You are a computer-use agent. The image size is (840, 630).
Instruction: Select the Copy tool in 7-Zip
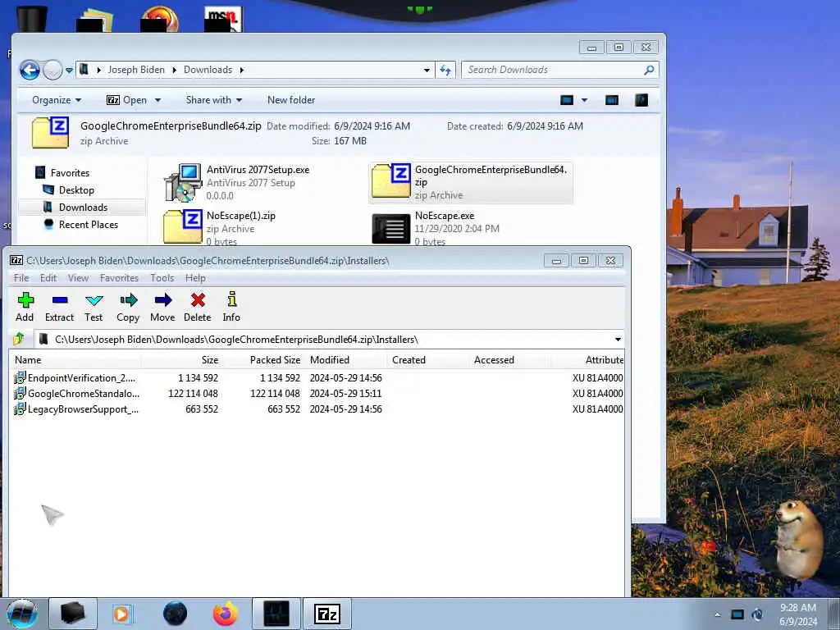(x=128, y=307)
